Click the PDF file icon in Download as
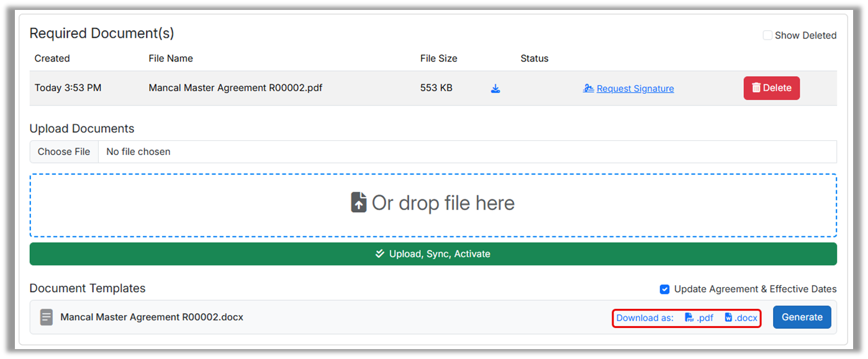 click(689, 317)
